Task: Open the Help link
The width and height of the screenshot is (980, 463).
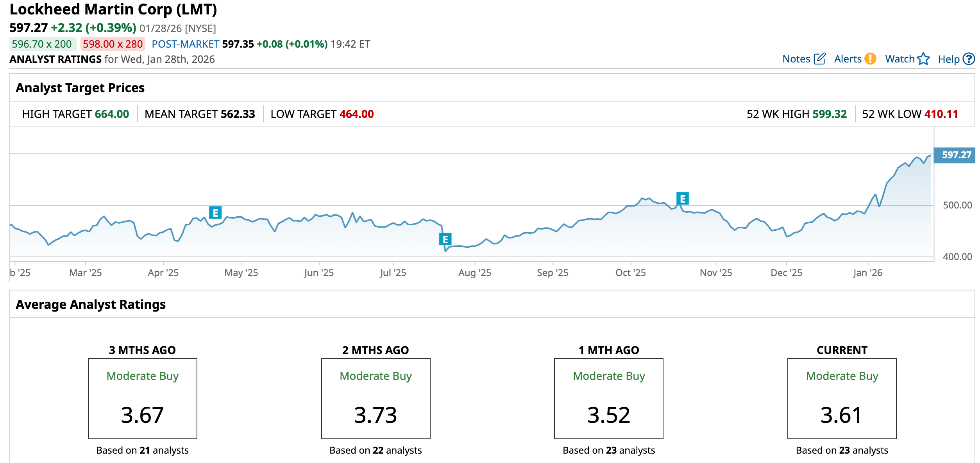Action: point(948,59)
